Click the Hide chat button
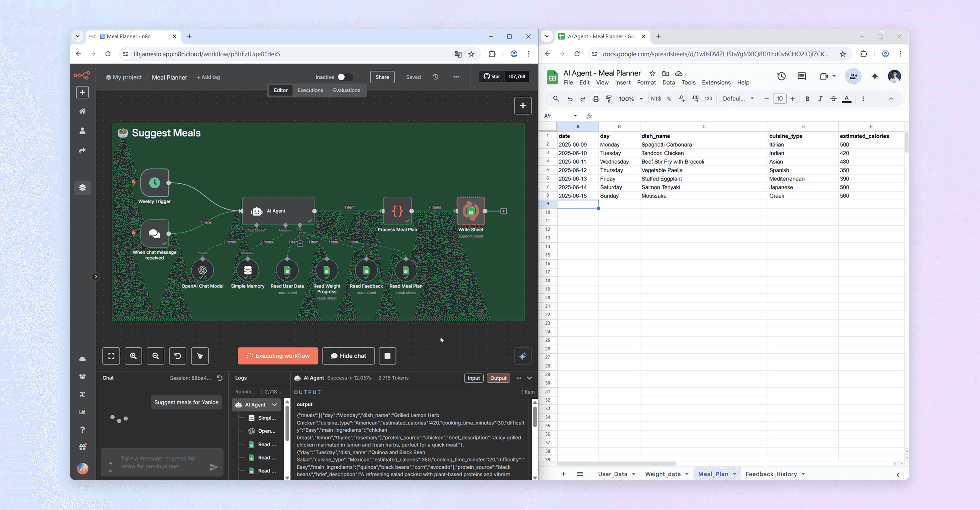The width and height of the screenshot is (980, 510). 348,356
